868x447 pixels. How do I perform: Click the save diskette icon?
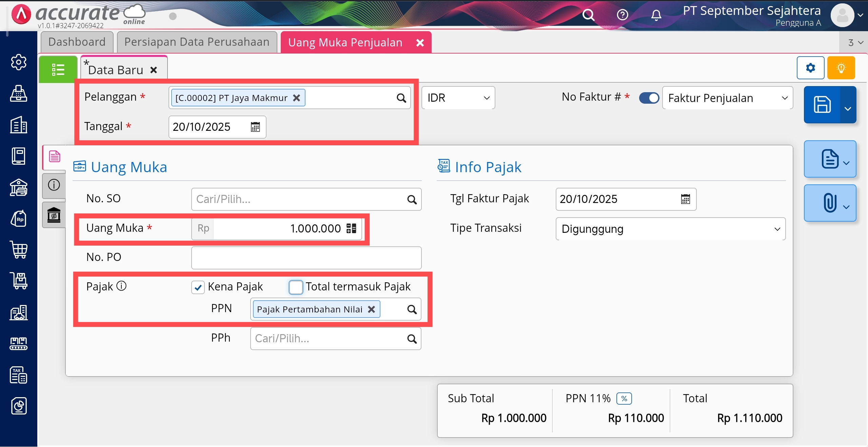[822, 104]
